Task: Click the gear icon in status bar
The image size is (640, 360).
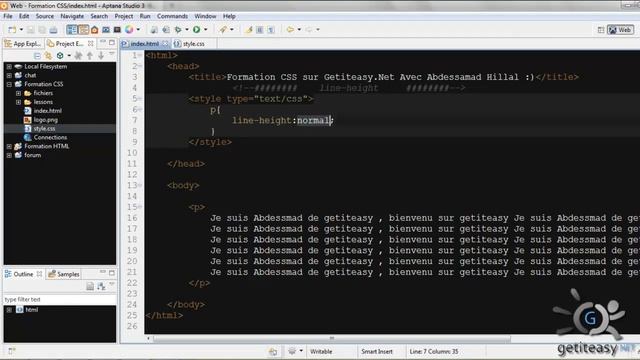Action: click(x=292, y=351)
